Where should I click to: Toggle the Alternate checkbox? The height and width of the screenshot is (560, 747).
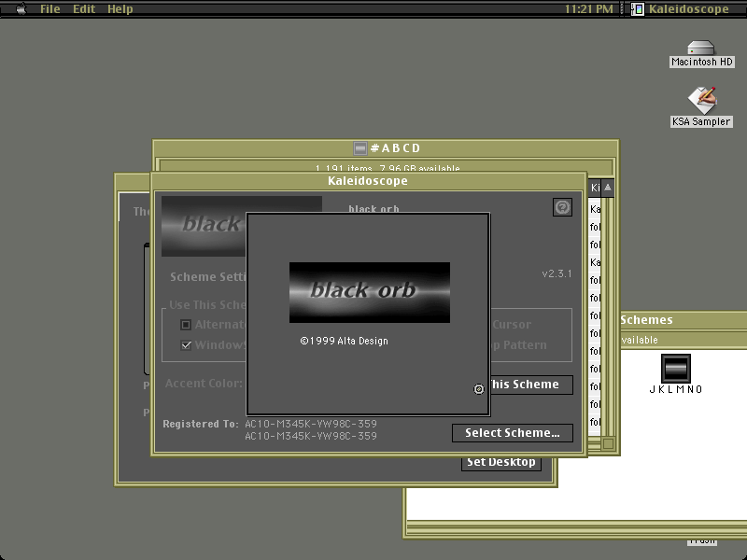(186, 325)
